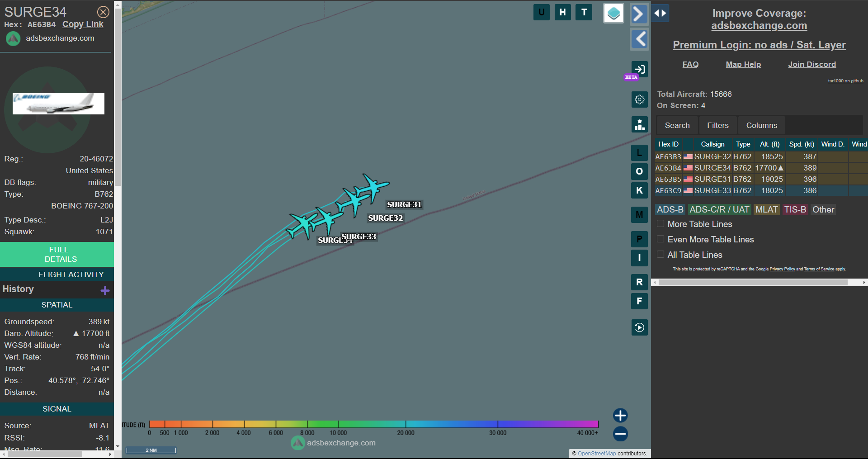Viewport: 868px width, 459px height.
Task: Open the Map Help link
Action: pyautogui.click(x=743, y=64)
